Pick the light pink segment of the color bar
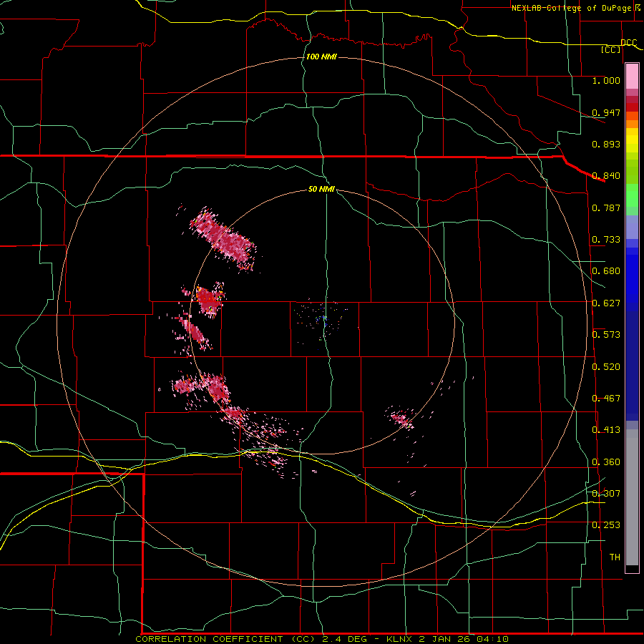 click(632, 77)
